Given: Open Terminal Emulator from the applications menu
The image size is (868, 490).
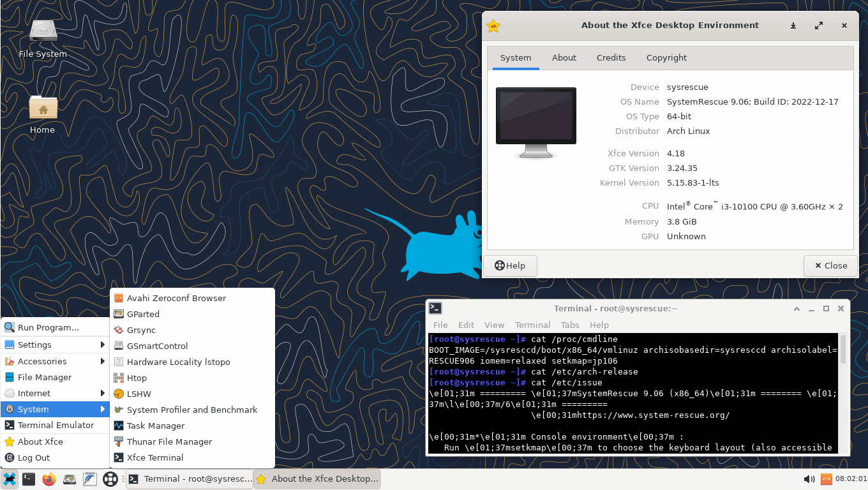Looking at the screenshot, I should pyautogui.click(x=56, y=425).
